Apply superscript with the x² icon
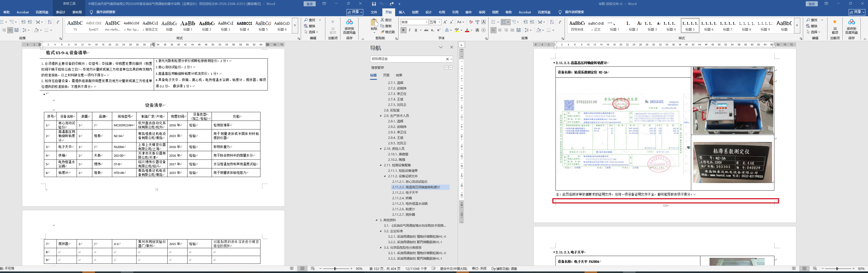 439,30
